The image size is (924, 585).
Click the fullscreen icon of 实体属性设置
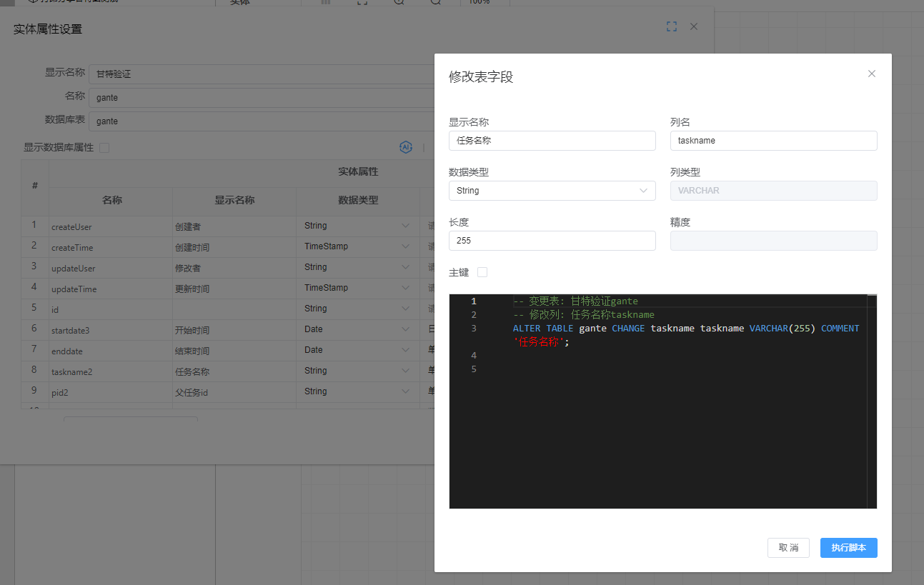click(x=671, y=26)
